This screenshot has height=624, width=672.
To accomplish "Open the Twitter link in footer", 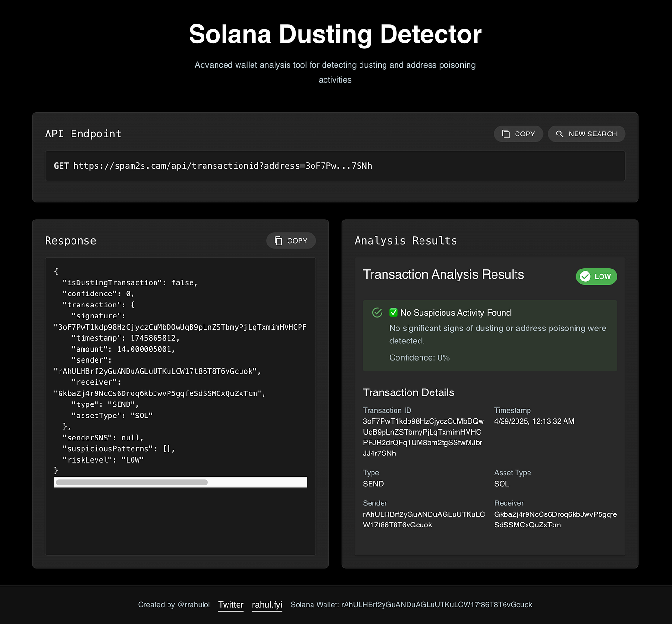I will pos(231,605).
